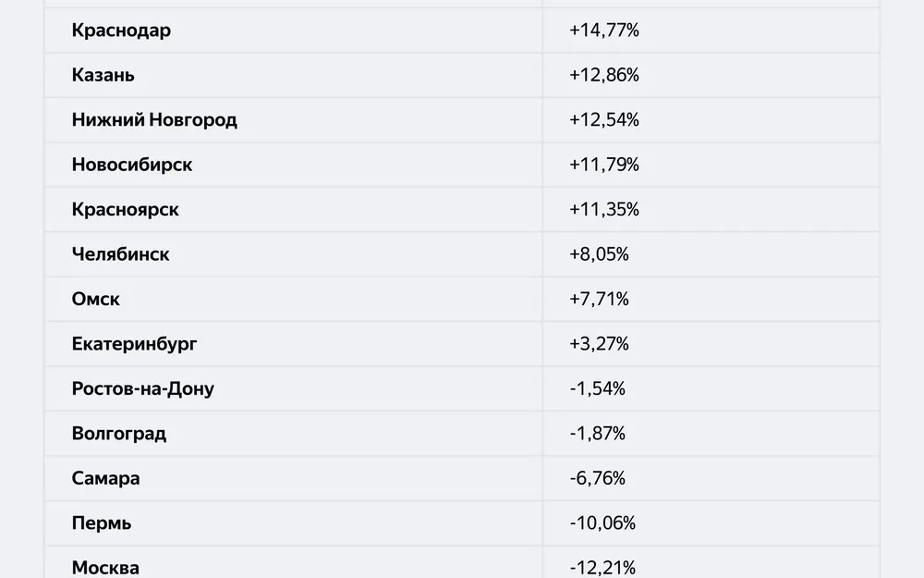924x578 pixels.
Task: Select the +7,71% percentage for Омск
Action: click(x=599, y=299)
